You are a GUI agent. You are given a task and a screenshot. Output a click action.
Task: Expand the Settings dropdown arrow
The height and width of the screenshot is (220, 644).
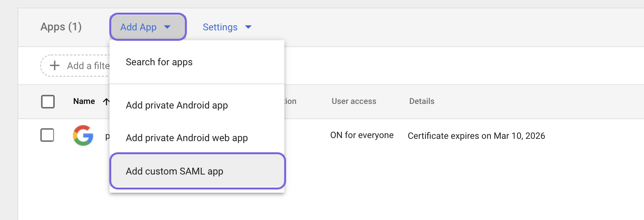(x=248, y=27)
